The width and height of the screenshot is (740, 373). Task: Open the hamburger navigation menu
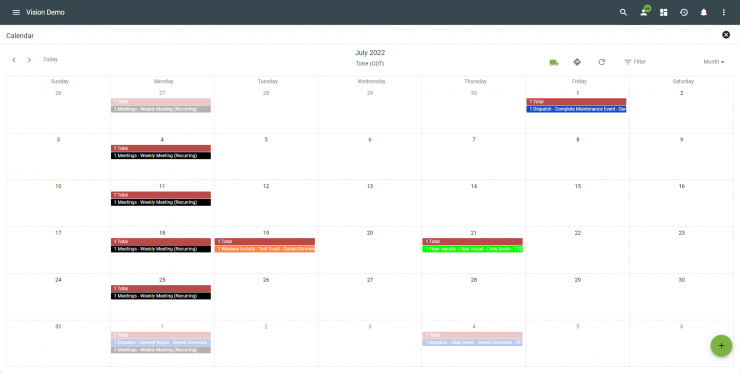16,12
